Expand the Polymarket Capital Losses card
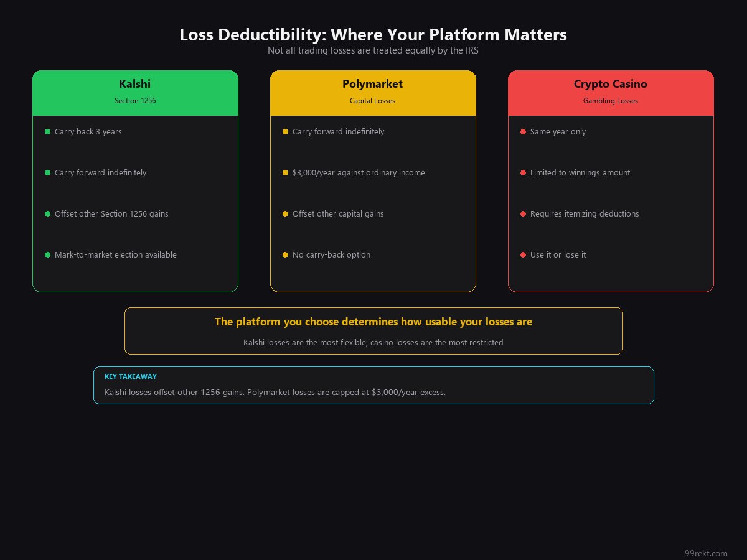The image size is (747, 560). point(372,180)
